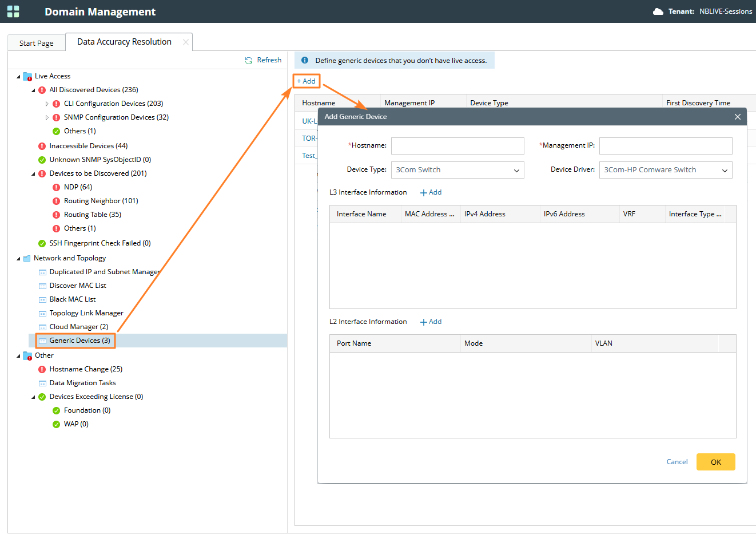Viewport: 756px width, 534px height.
Task: Click the Live Access folder icon
Action: (27, 76)
